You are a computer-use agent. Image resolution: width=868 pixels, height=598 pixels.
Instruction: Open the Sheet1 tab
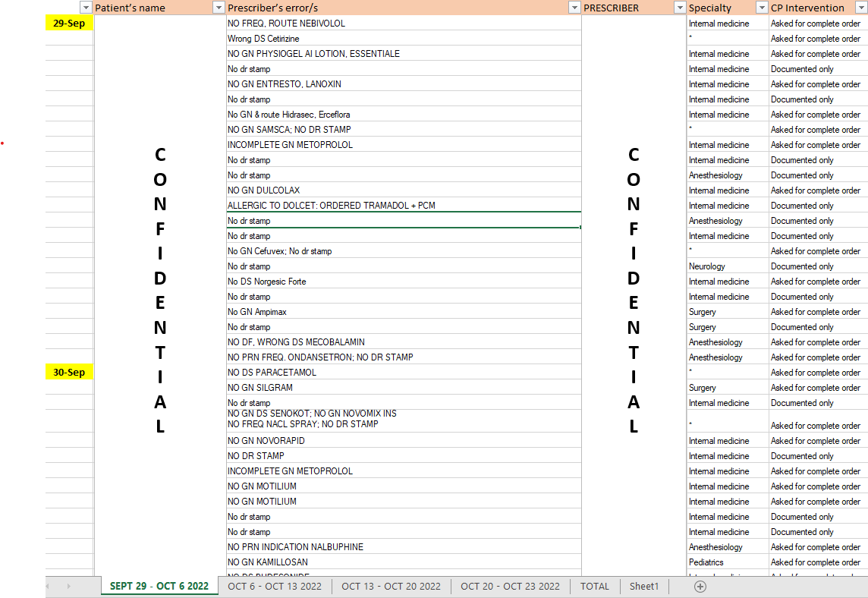click(644, 587)
